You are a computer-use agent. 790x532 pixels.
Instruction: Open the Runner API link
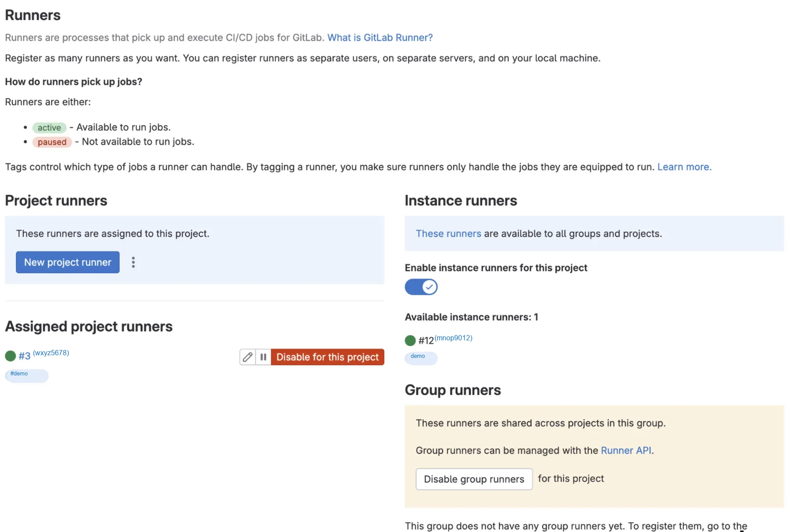point(626,450)
